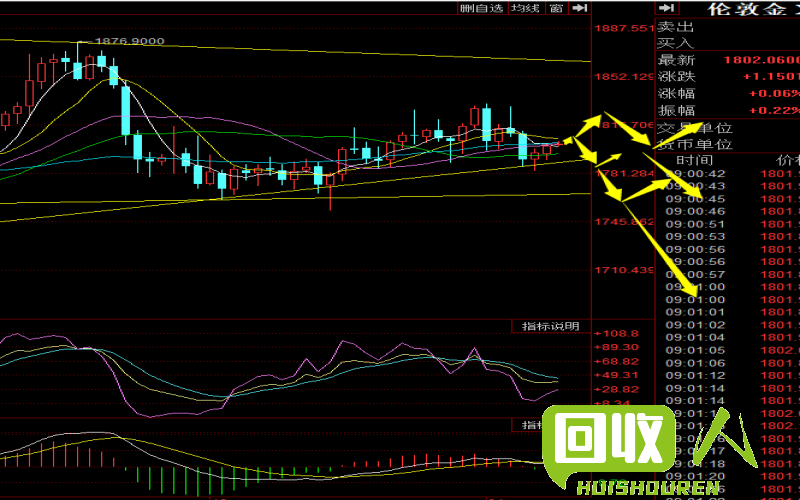Click the 卖出 label in the quote panel
Image resolution: width=800 pixels, height=500 pixels.
pos(676,27)
